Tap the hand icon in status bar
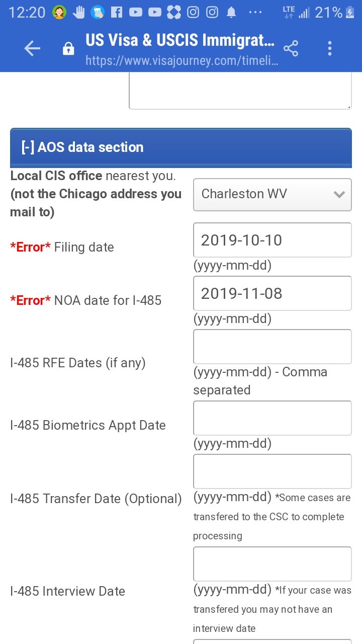Screen dimensions: 362x644 [78, 12]
